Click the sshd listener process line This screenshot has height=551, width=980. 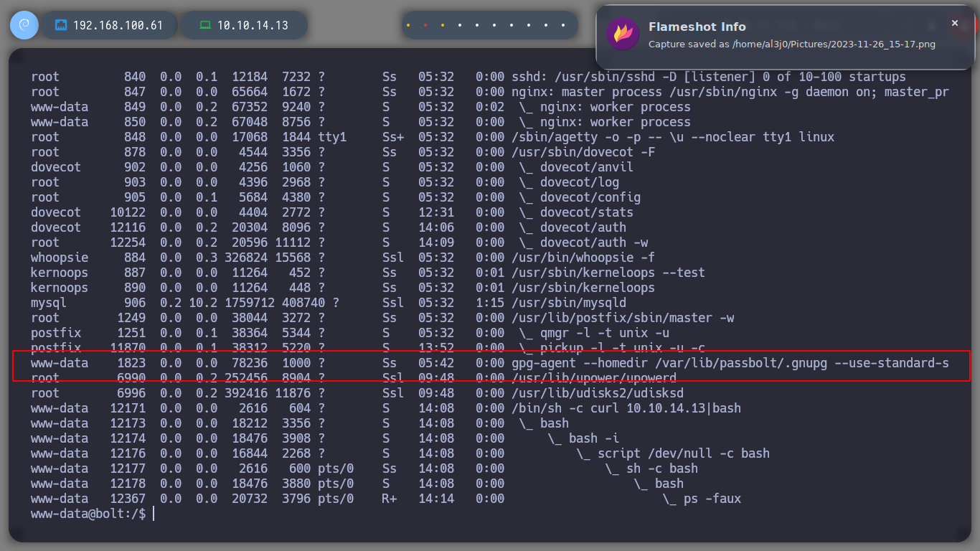709,77
